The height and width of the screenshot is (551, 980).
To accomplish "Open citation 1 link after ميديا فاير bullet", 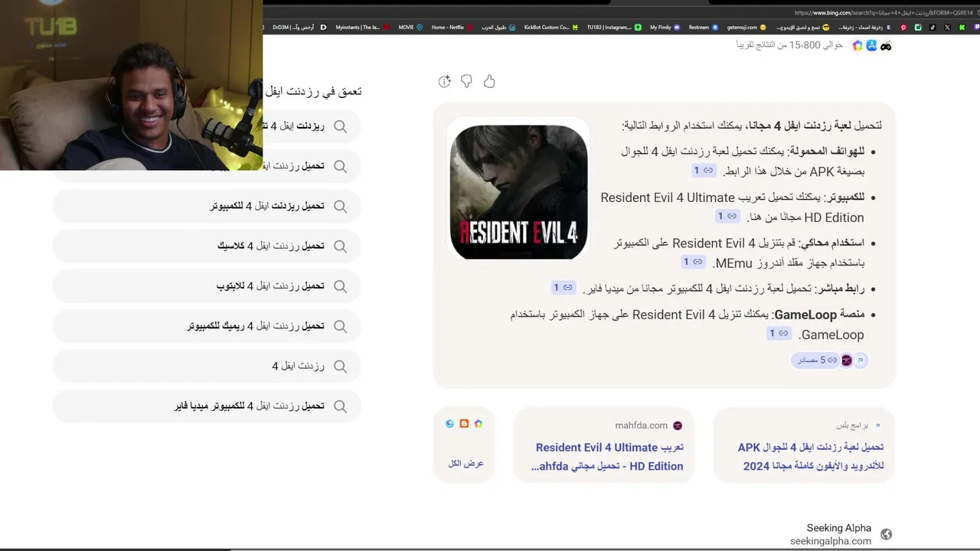I will click(563, 288).
